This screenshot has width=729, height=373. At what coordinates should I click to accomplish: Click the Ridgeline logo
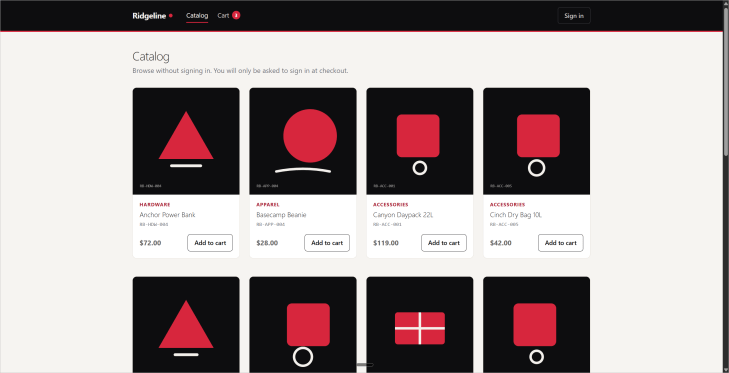tap(152, 16)
